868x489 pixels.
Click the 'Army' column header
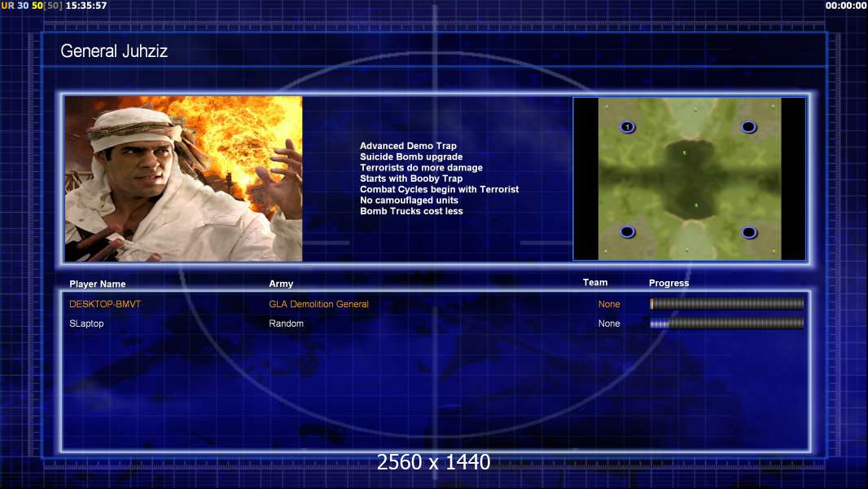click(281, 284)
